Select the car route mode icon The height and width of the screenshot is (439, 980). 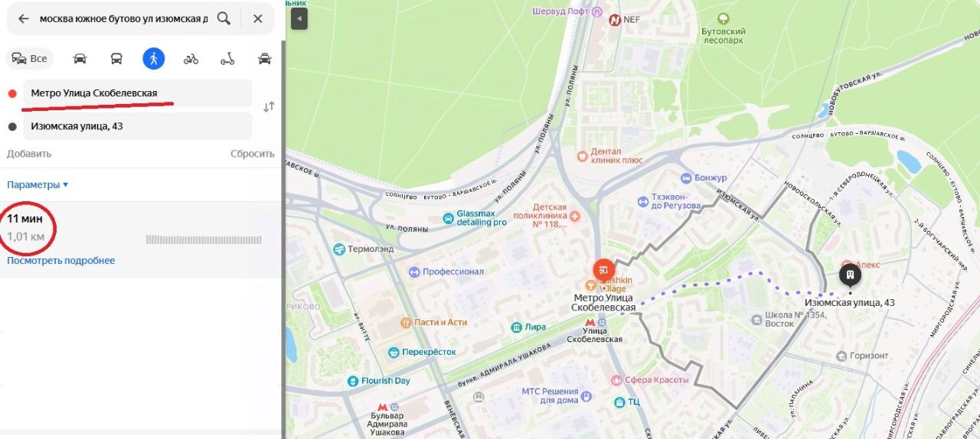pos(80,58)
